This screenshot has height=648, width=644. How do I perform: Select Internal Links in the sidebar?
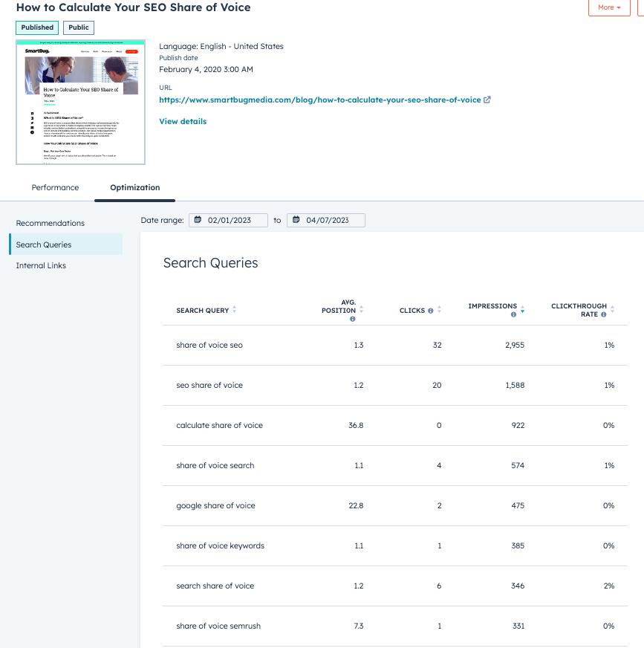tap(40, 265)
